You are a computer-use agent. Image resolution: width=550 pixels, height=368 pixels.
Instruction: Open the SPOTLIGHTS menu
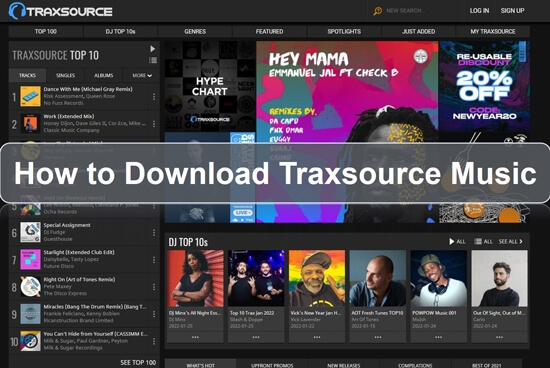pyautogui.click(x=344, y=31)
